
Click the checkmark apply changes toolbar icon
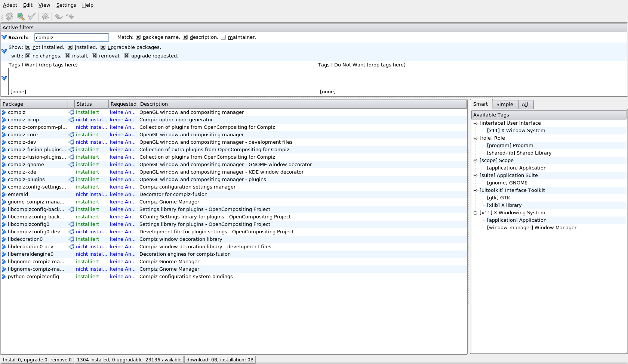click(x=32, y=16)
